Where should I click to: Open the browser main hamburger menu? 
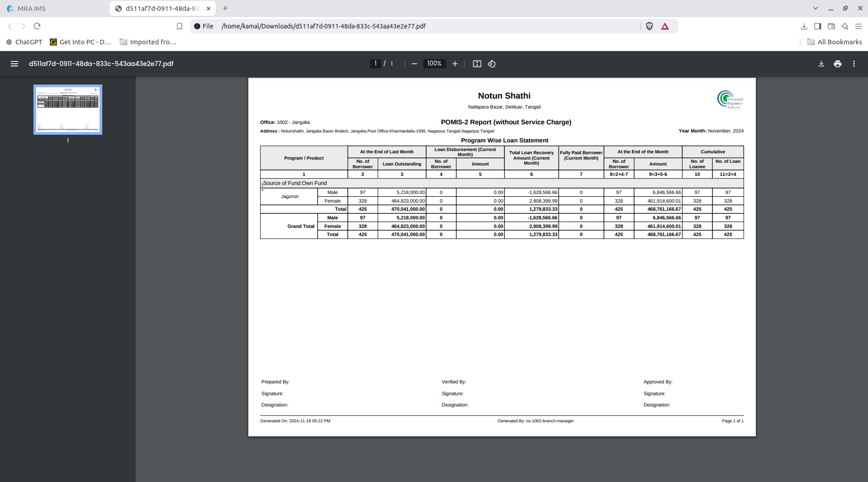(x=859, y=26)
